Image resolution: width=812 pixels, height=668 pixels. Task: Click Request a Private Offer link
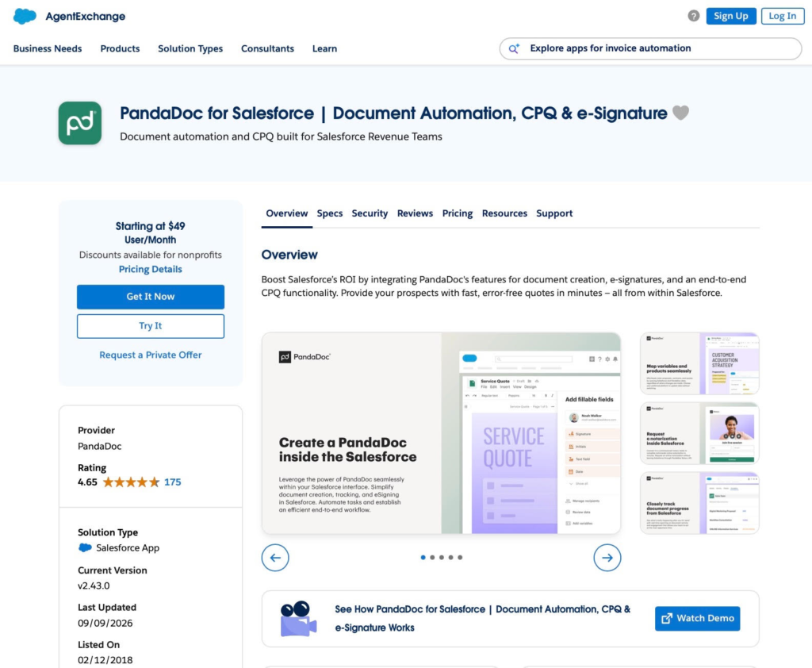click(x=150, y=355)
